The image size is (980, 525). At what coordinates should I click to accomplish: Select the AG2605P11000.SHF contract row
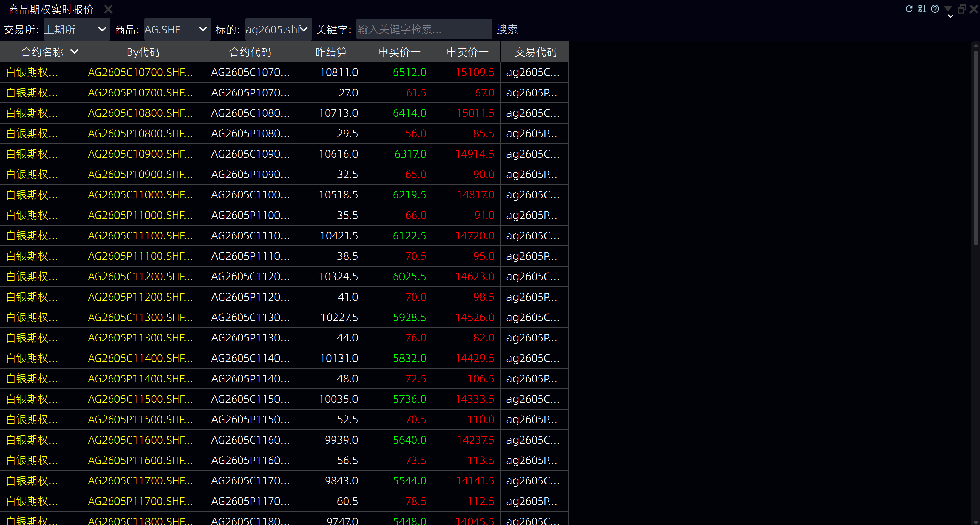140,215
